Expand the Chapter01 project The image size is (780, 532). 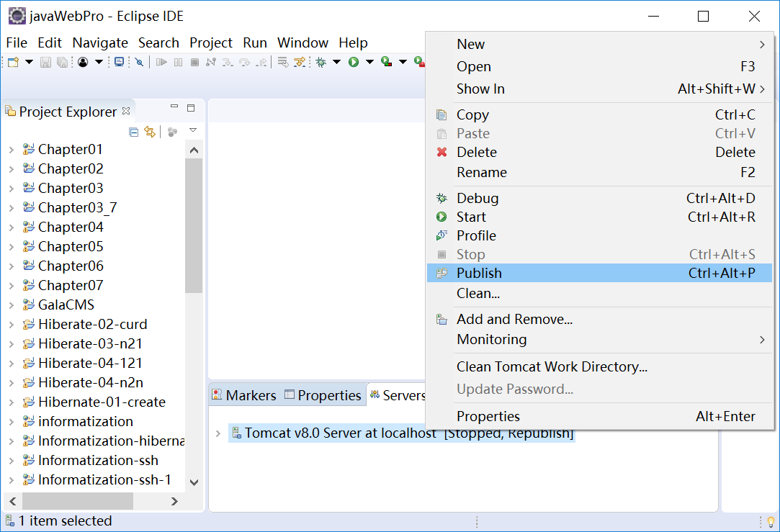[12, 150]
